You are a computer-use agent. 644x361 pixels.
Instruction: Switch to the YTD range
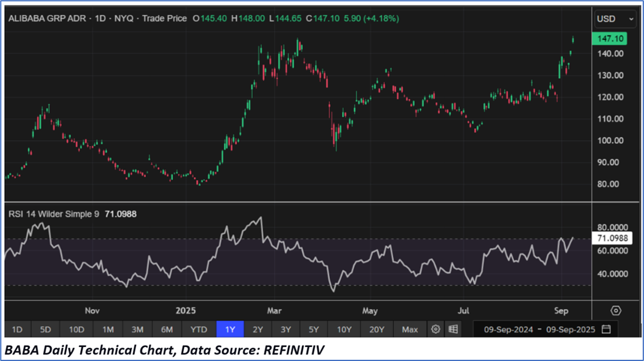pos(199,329)
